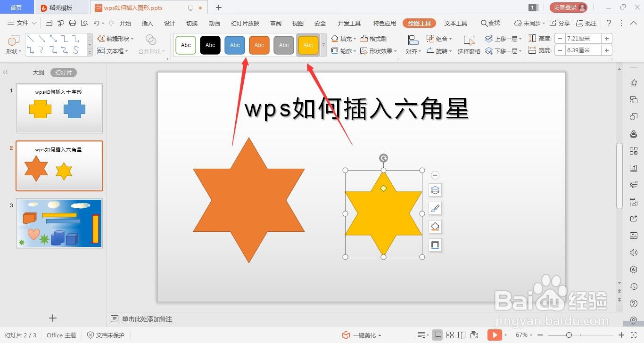644x343 pixels.
Task: Open the 幻灯片放映 (Slide Show) tab
Action: 245,23
